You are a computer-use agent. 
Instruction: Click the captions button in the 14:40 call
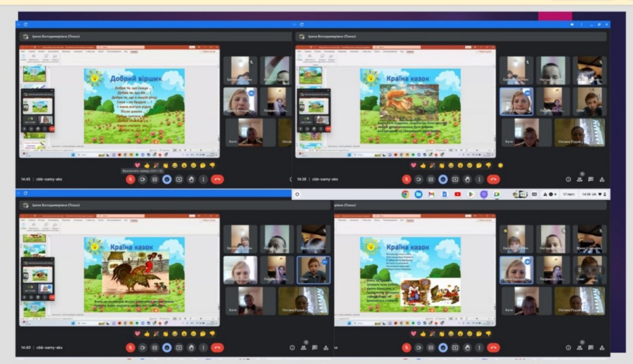coord(155,348)
